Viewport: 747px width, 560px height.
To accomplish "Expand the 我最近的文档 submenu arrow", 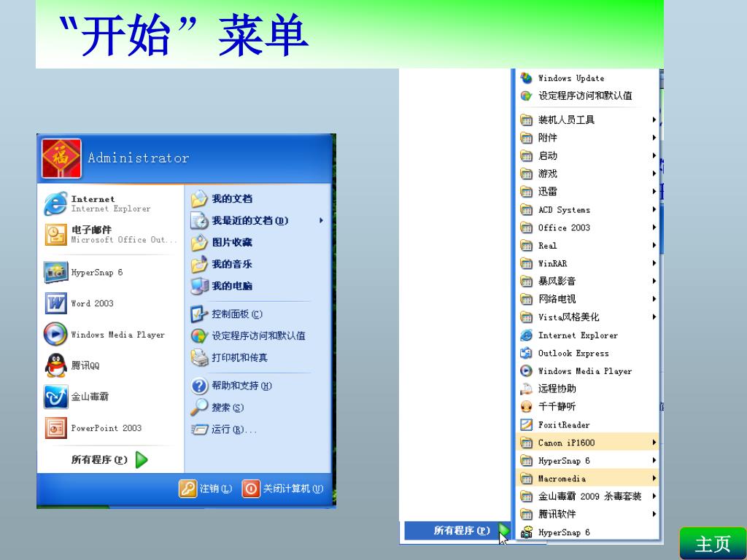I will coord(321,220).
